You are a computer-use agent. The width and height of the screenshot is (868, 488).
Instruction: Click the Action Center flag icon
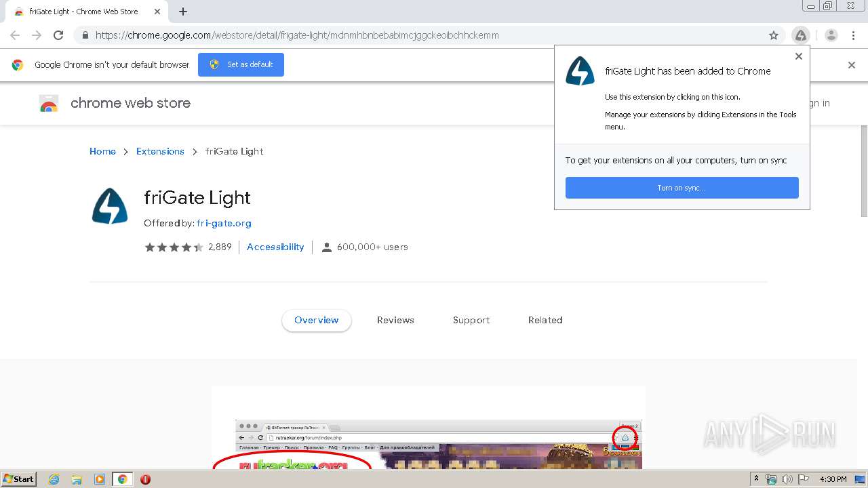(x=804, y=479)
